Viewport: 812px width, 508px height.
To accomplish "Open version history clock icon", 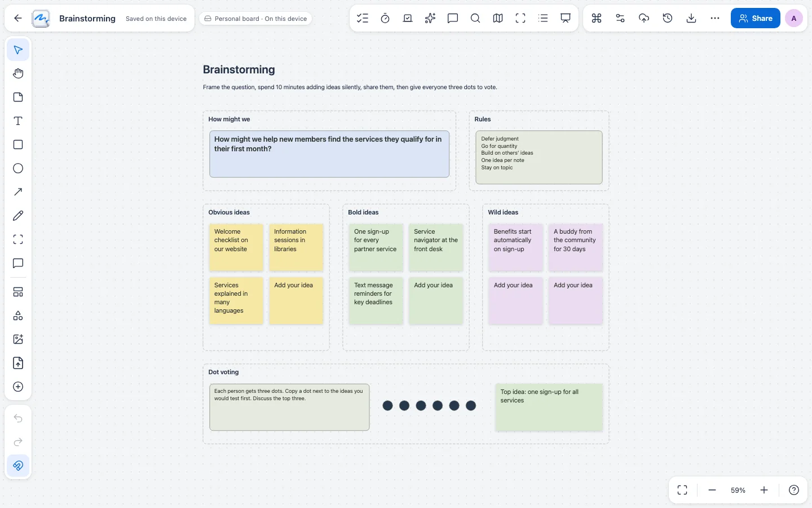I will point(668,18).
